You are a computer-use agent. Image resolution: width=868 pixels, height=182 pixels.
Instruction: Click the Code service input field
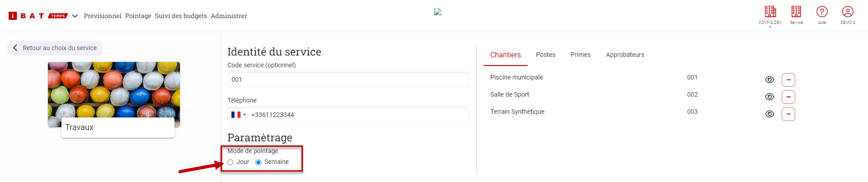tap(348, 79)
